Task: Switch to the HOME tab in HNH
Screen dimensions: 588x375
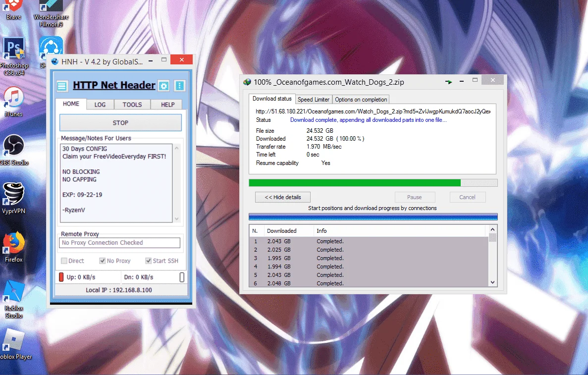Action: pyautogui.click(x=71, y=104)
